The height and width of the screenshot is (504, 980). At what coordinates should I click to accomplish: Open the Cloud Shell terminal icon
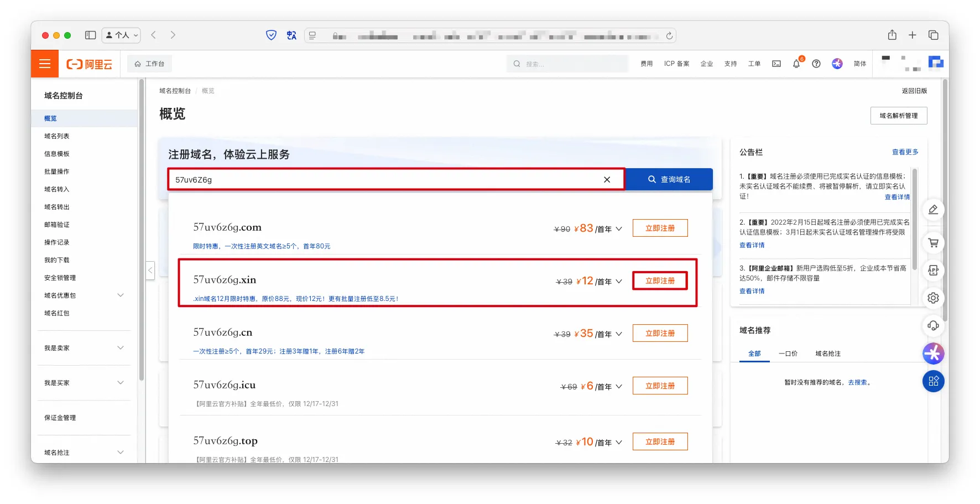[776, 64]
